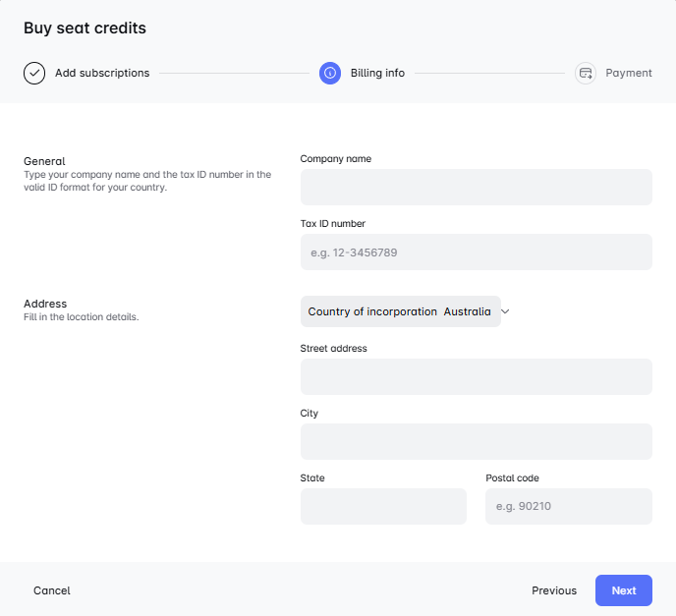Select the State input field
The width and height of the screenshot is (676, 616).
pos(383,506)
